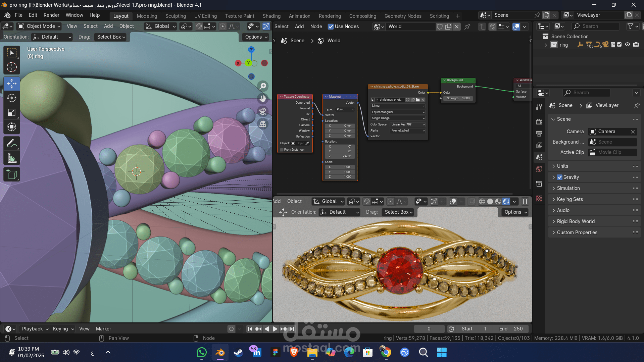The width and height of the screenshot is (644, 362).
Task: Select the Move tool
Action: (x=12, y=84)
